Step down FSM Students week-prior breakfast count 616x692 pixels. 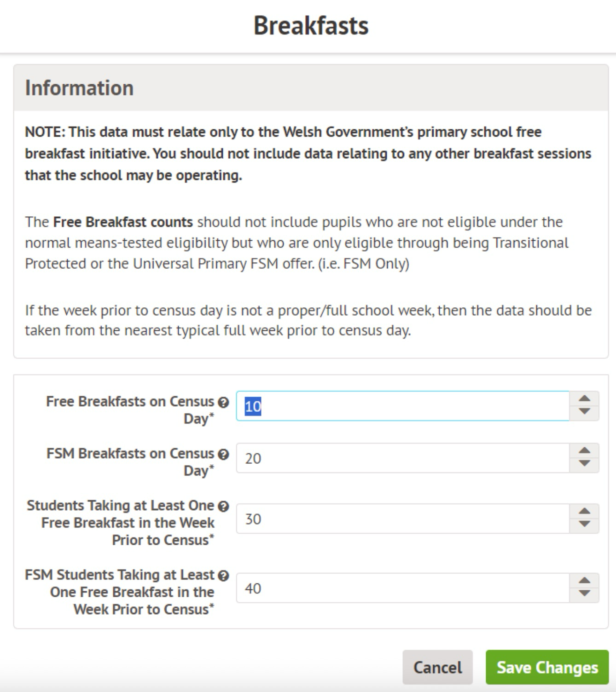click(x=584, y=594)
